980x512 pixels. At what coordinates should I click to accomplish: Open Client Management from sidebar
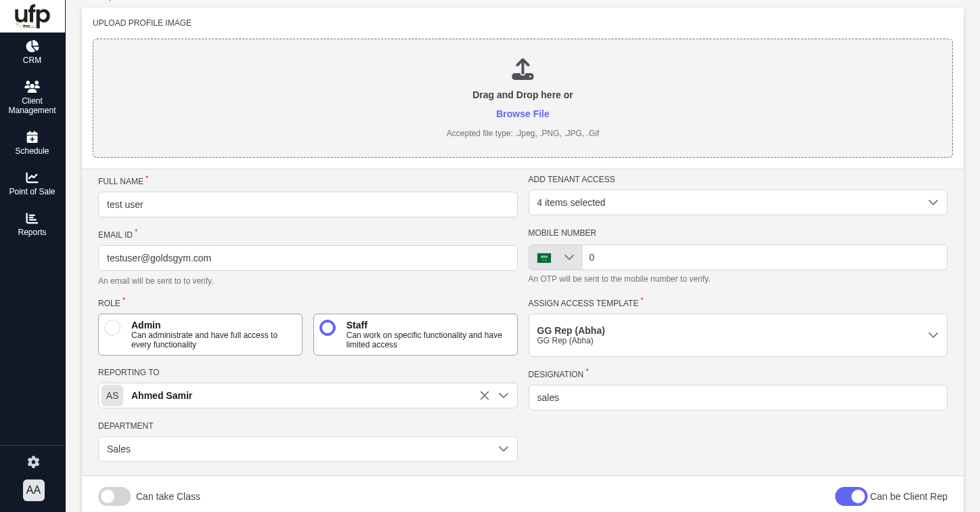[x=32, y=87]
